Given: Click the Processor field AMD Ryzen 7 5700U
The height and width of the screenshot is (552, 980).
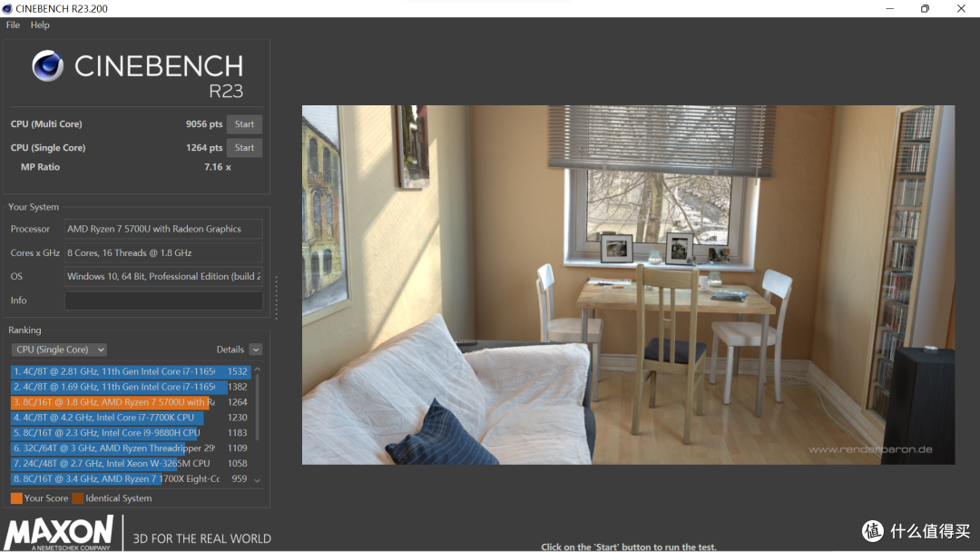Looking at the screenshot, I should click(x=163, y=229).
